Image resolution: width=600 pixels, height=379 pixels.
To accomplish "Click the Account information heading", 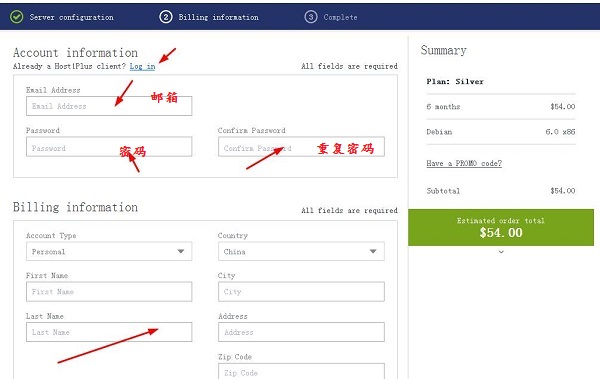I will point(75,53).
